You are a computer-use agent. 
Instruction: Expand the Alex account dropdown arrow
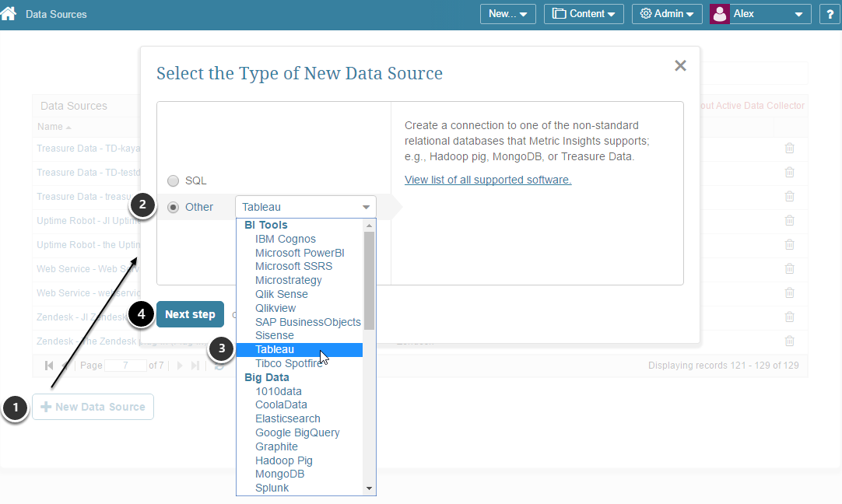point(800,13)
